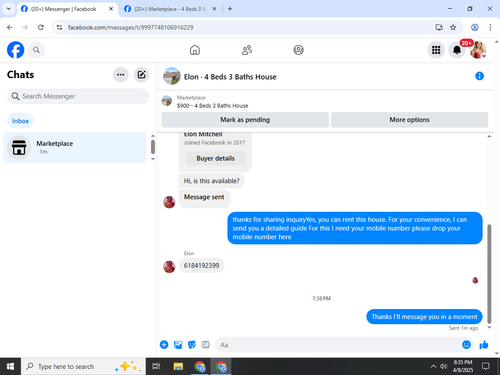The width and height of the screenshot is (500, 375).
Task: Open Buyer details button
Action: pos(215,158)
